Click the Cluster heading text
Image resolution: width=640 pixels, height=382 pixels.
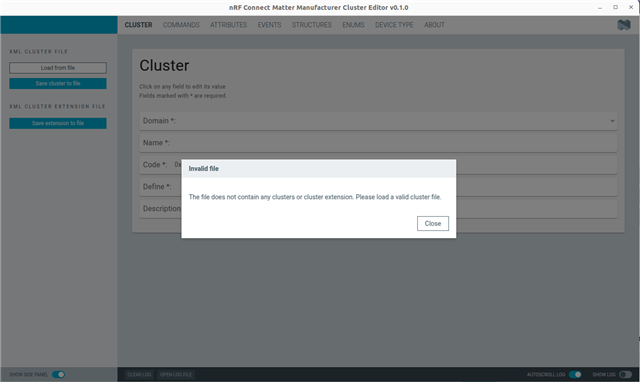[164, 66]
